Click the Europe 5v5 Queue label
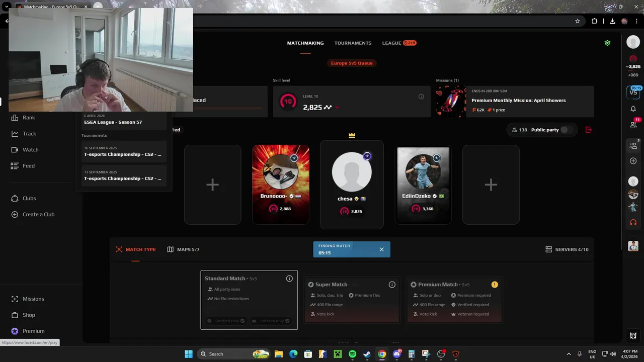This screenshot has height=362, width=644. click(352, 63)
